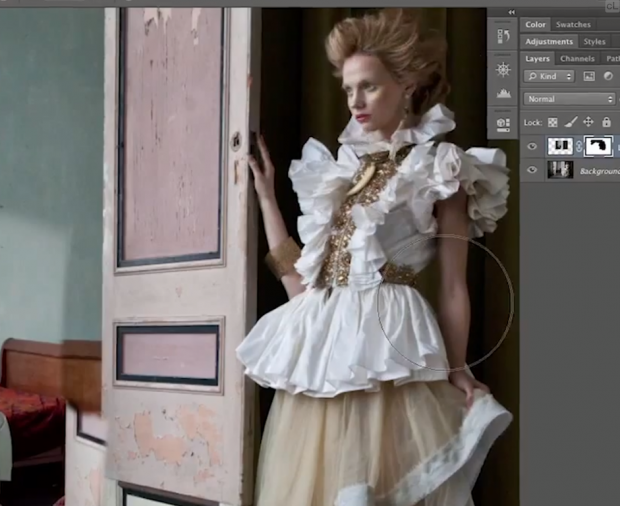Lock image pixels brush icon
Viewport: 620px width, 506px height.
[570, 122]
